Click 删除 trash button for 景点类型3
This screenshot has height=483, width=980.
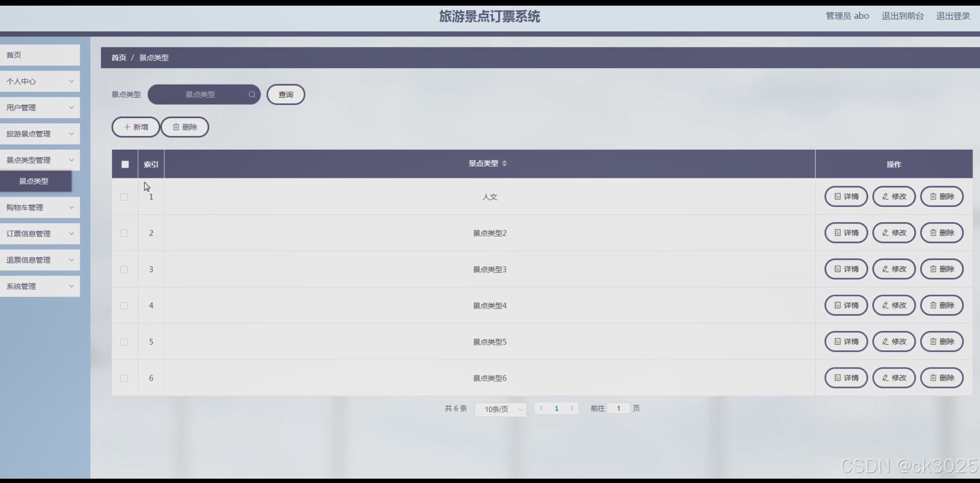tap(941, 269)
